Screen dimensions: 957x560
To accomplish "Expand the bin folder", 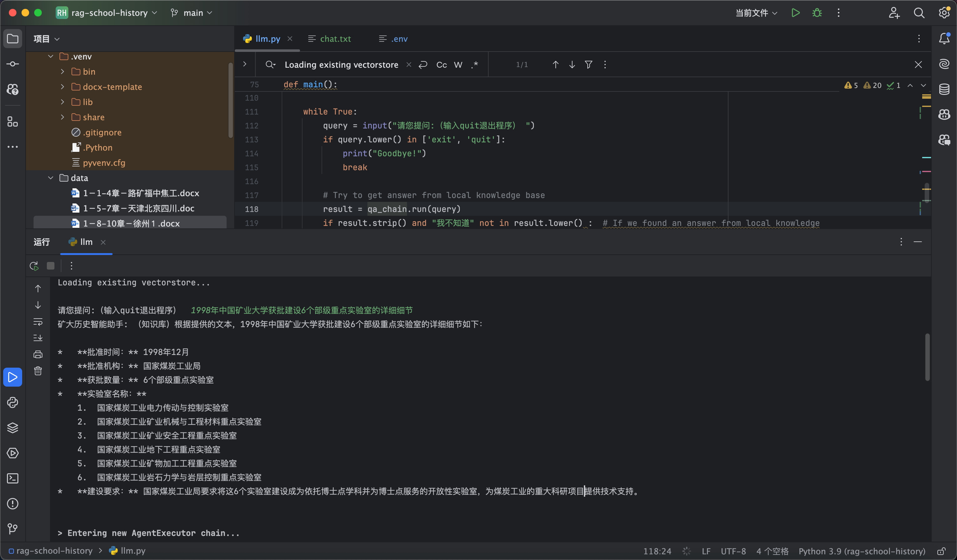I will 63,72.
